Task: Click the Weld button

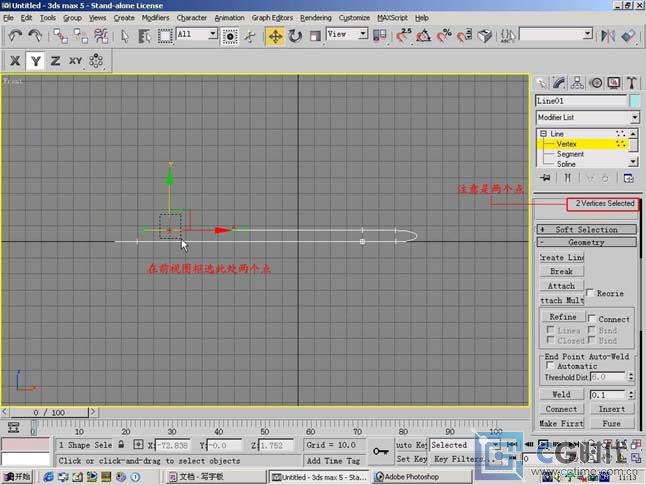Action: tap(562, 394)
